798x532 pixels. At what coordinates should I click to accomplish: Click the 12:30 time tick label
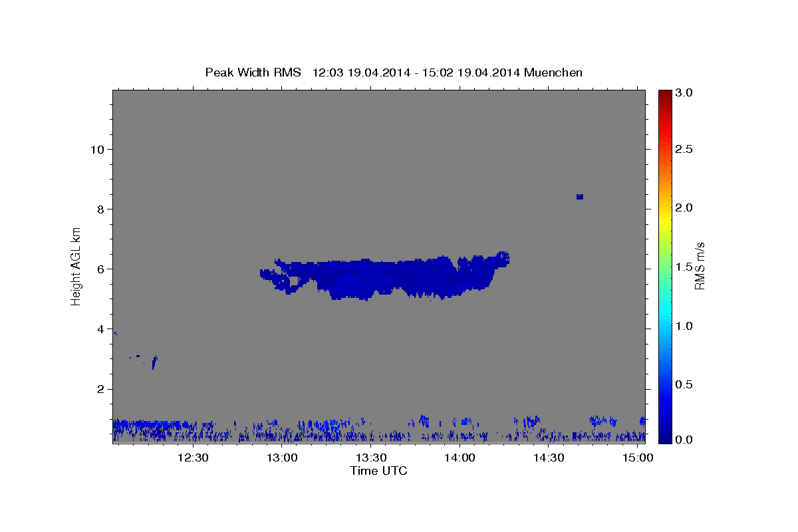click(x=193, y=458)
